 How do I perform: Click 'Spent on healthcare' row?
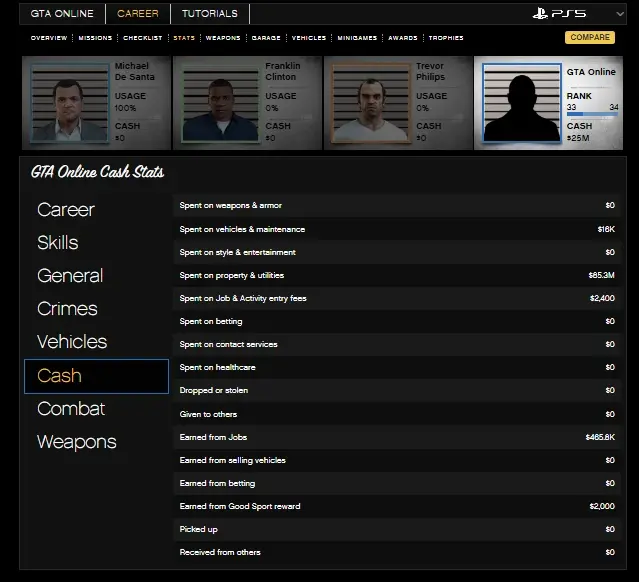click(397, 367)
